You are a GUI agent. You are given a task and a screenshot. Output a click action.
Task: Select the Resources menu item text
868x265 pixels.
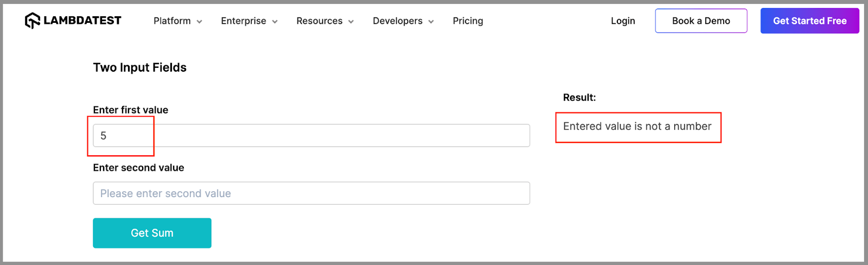(320, 21)
